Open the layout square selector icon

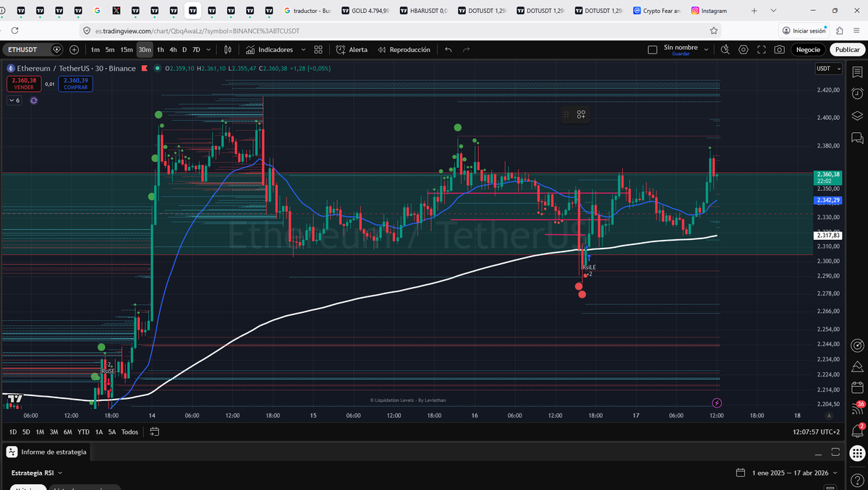(652, 49)
